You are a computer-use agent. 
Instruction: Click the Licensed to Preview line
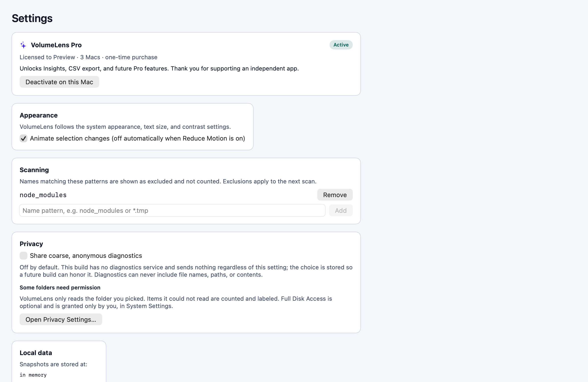click(88, 57)
